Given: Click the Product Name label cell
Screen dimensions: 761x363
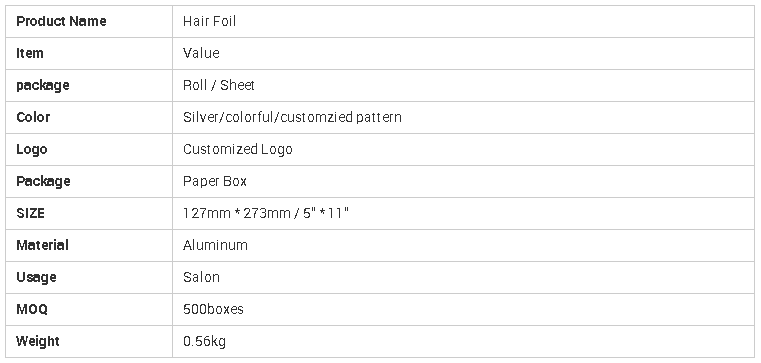Looking at the screenshot, I should 89,21.
